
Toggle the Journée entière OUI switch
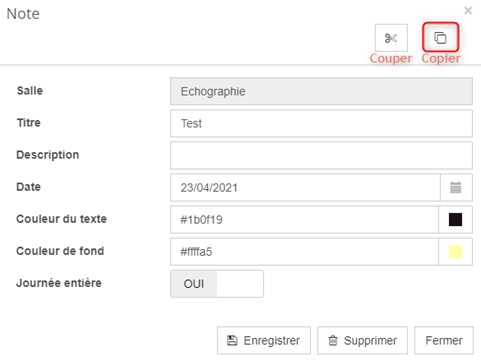click(217, 284)
